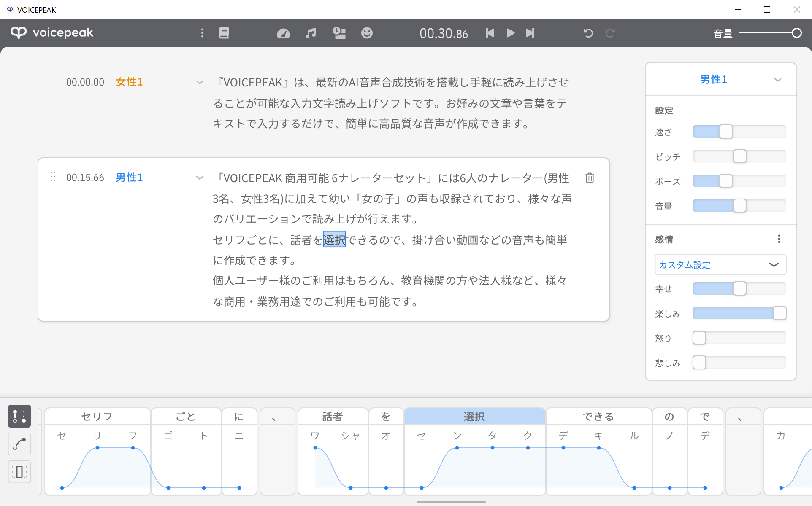Enable the section selection mode (dashed rectangle icon)
Screen dimensions: 812x506
point(19,472)
